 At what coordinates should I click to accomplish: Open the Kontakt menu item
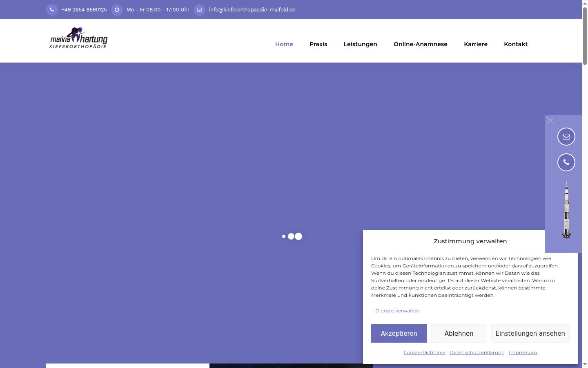click(516, 44)
